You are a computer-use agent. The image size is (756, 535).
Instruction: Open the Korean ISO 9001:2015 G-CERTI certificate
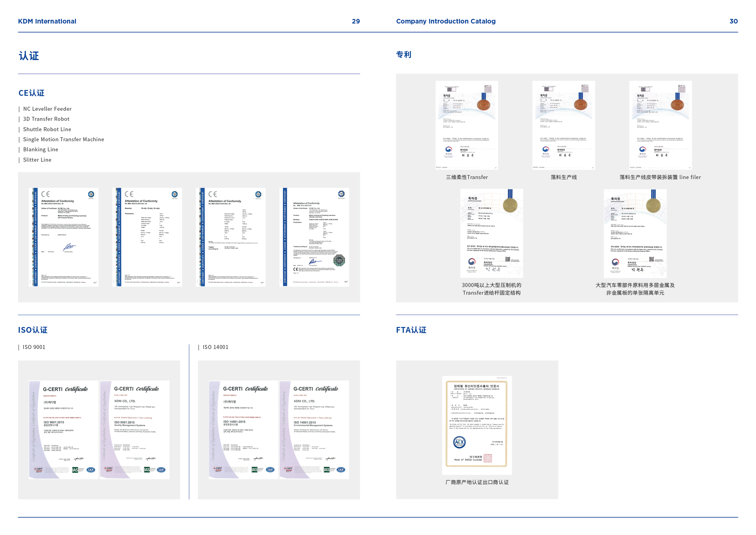pyautogui.click(x=64, y=429)
